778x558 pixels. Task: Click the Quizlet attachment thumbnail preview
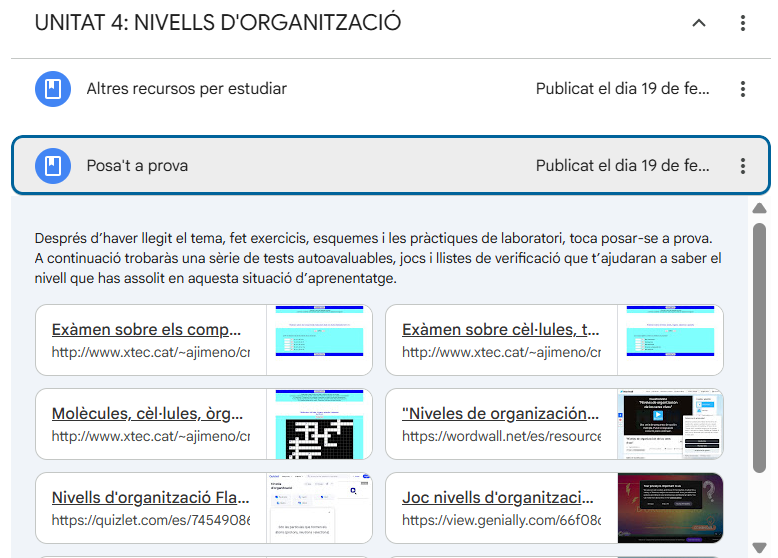(321, 508)
